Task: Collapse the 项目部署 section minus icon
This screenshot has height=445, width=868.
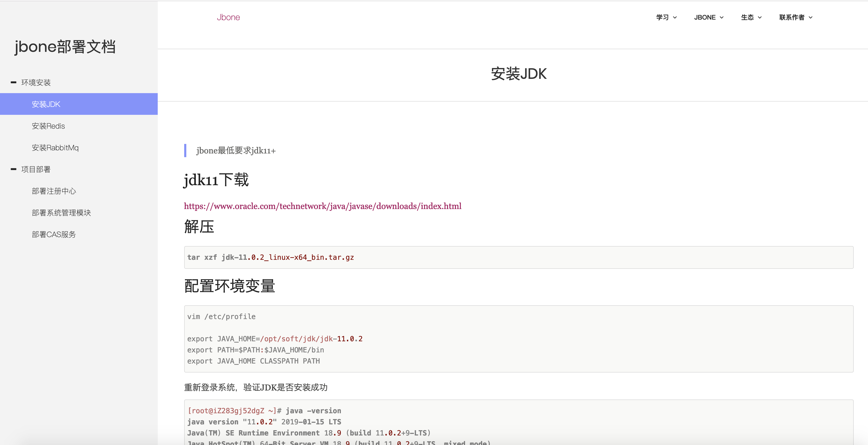Action: point(13,169)
